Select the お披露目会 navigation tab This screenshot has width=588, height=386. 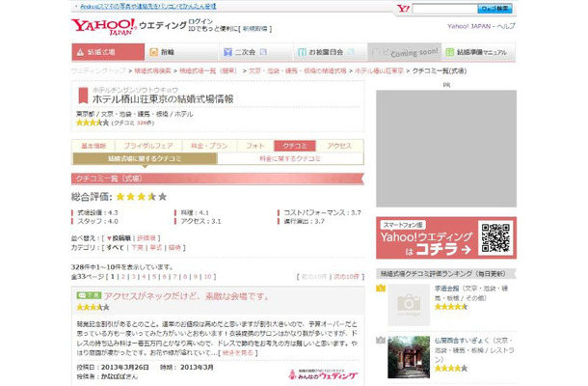click(330, 52)
